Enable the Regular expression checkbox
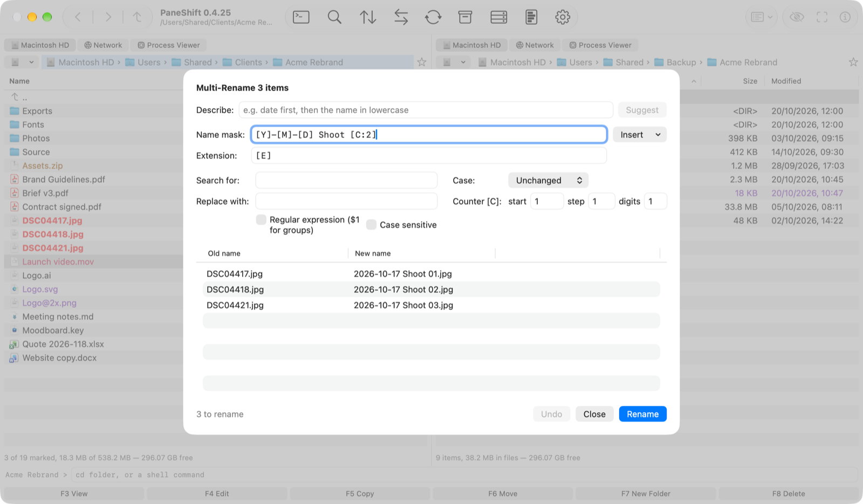 [261, 219]
